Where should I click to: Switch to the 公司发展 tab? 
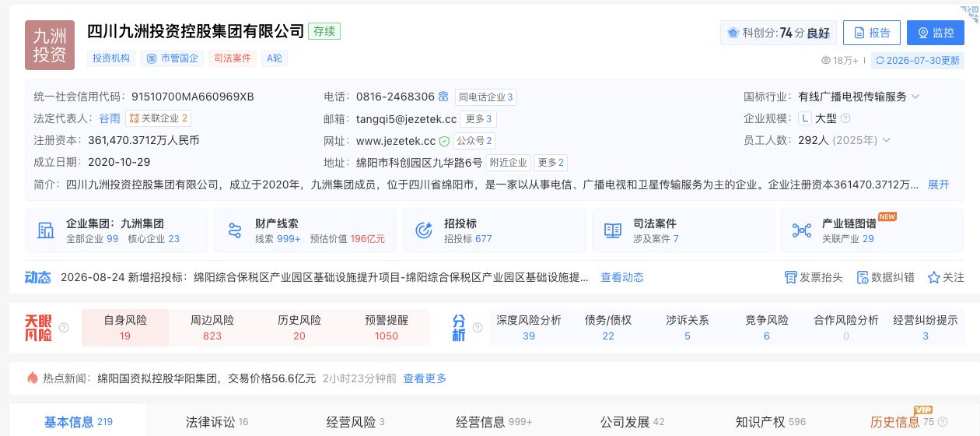632,422
